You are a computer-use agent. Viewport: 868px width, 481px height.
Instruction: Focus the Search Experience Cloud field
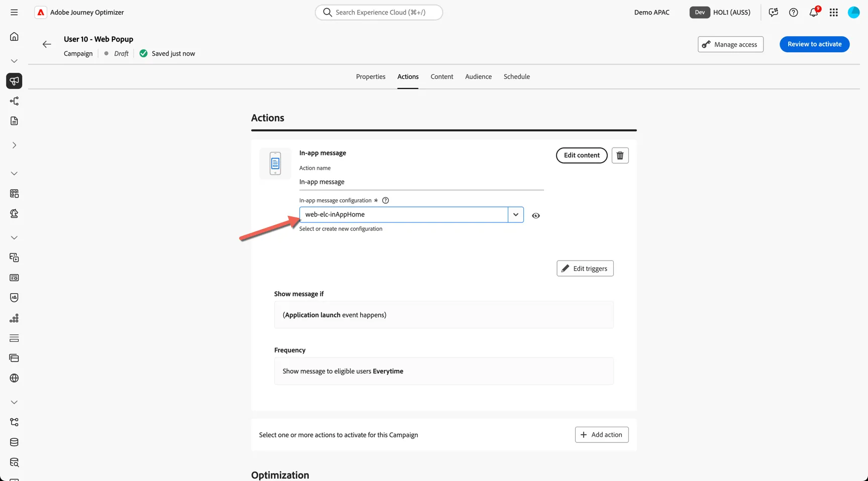pos(379,13)
